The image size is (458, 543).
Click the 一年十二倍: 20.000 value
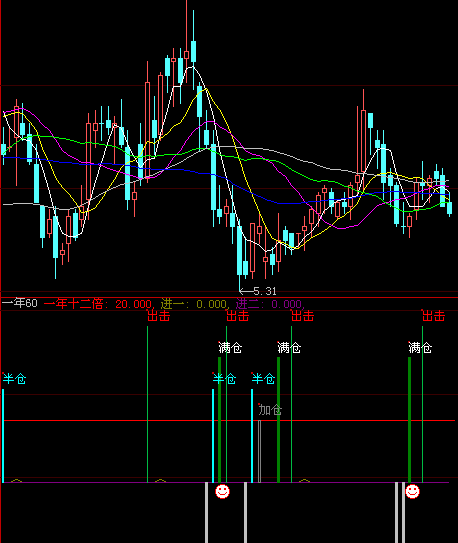98,304
